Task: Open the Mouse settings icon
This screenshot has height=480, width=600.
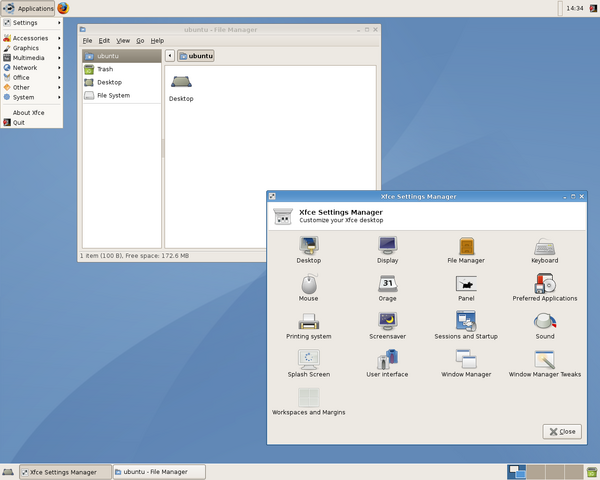Action: (x=308, y=284)
